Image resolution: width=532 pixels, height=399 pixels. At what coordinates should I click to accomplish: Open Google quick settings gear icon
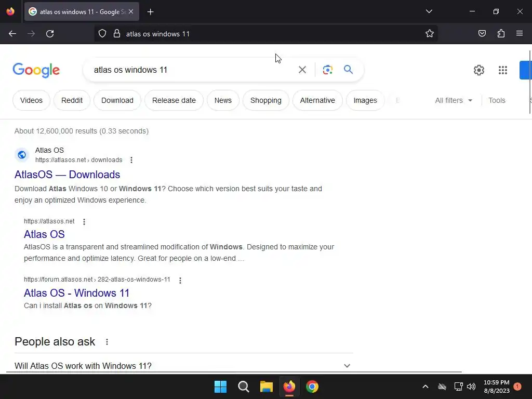point(478,70)
